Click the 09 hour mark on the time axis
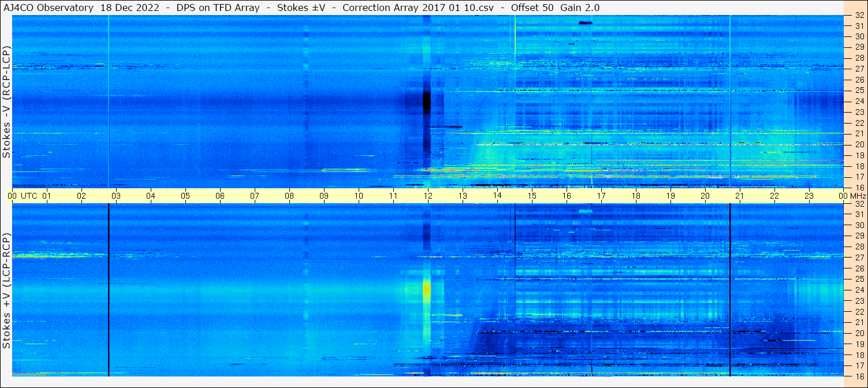Screen dimensions: 868x388 point(324,196)
